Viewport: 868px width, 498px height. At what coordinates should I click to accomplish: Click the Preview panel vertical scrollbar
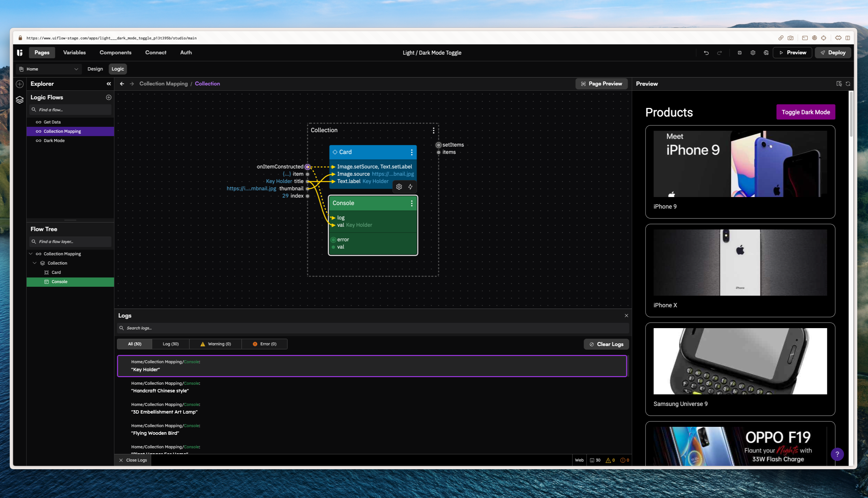pos(850,115)
